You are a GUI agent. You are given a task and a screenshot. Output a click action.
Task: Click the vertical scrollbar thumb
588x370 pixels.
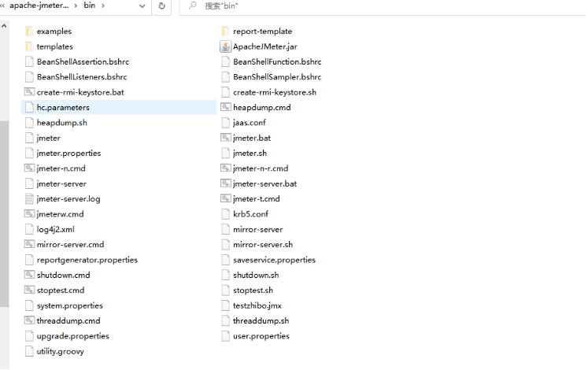coord(4,214)
